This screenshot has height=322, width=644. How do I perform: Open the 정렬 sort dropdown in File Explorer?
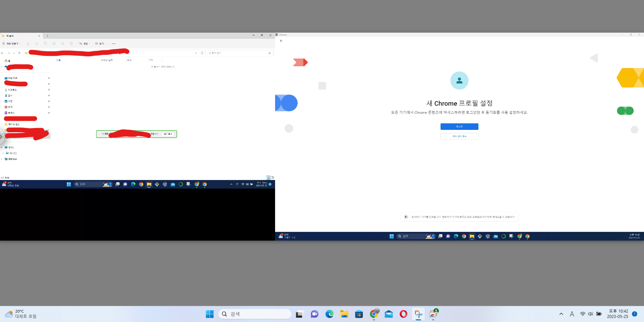tap(85, 43)
